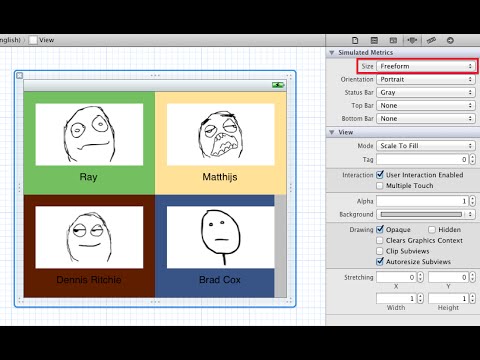Close the view with the canvas X button

[20, 76]
